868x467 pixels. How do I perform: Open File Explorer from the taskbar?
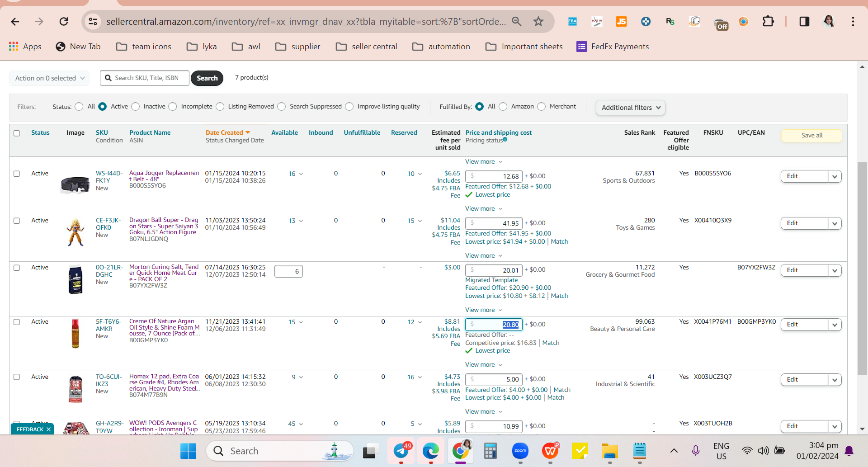click(x=610, y=451)
